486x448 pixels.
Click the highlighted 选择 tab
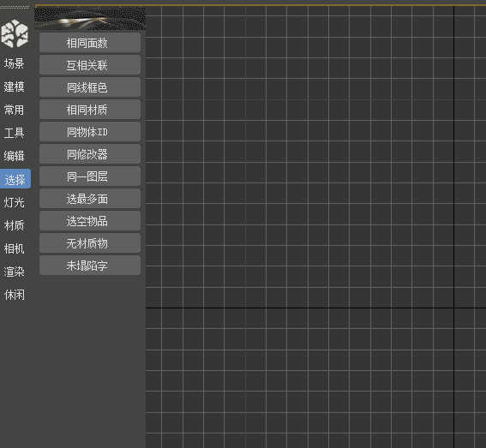[x=15, y=179]
